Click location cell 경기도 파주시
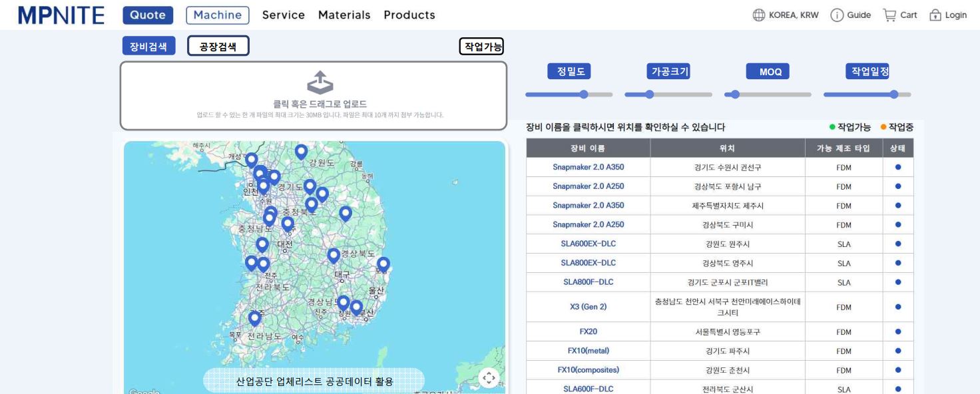This screenshot has width=980, height=394. click(728, 351)
